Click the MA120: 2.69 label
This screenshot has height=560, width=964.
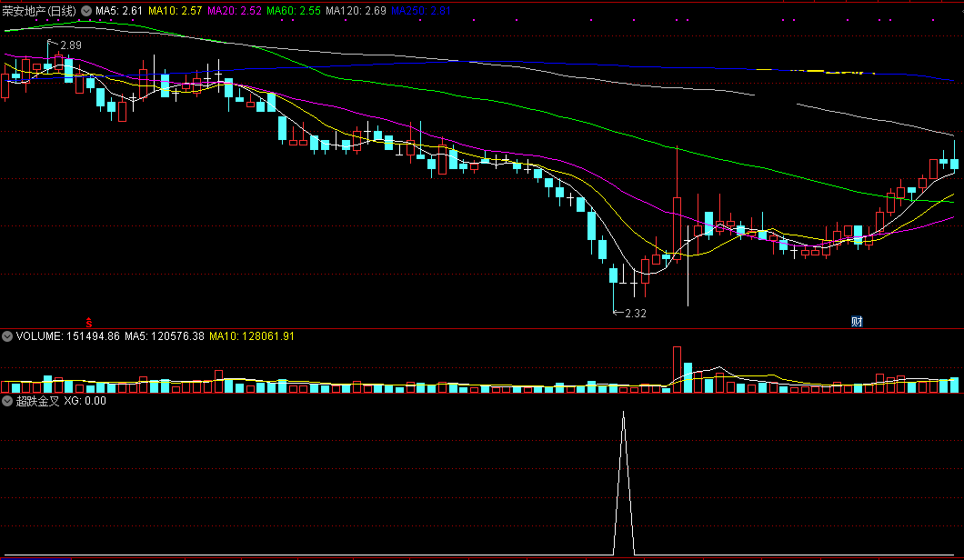click(356, 11)
